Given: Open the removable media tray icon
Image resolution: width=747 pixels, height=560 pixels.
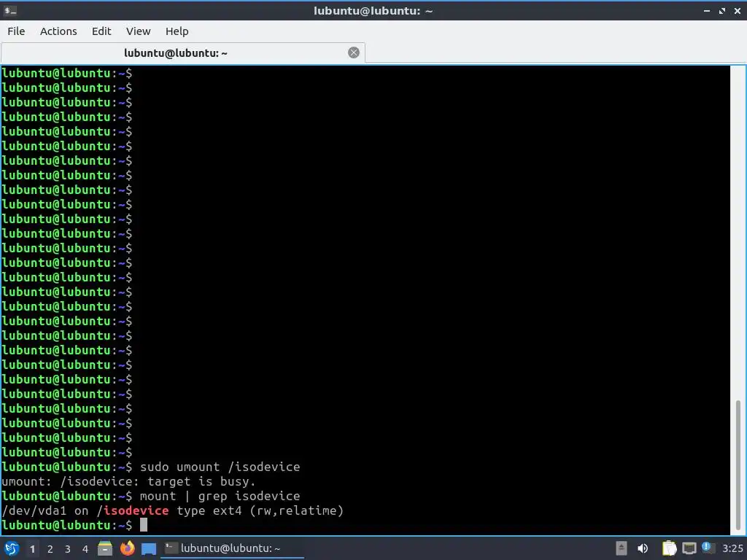Looking at the screenshot, I should click(622, 548).
